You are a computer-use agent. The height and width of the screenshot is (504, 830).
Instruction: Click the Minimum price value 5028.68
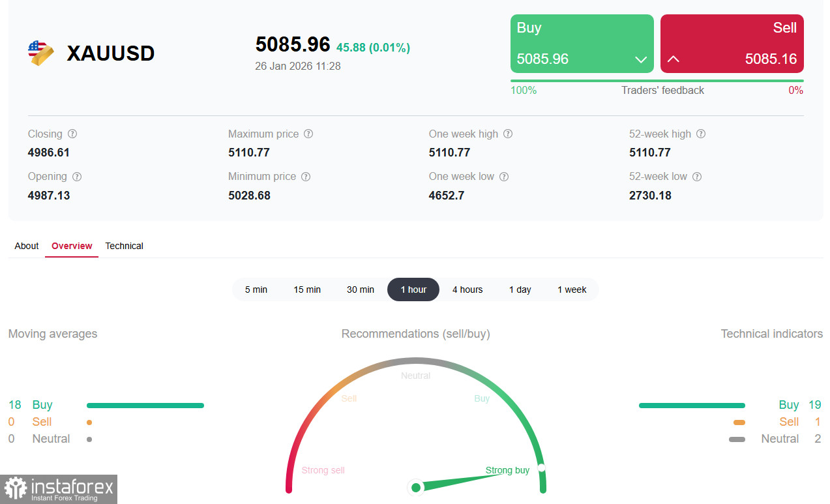(249, 196)
